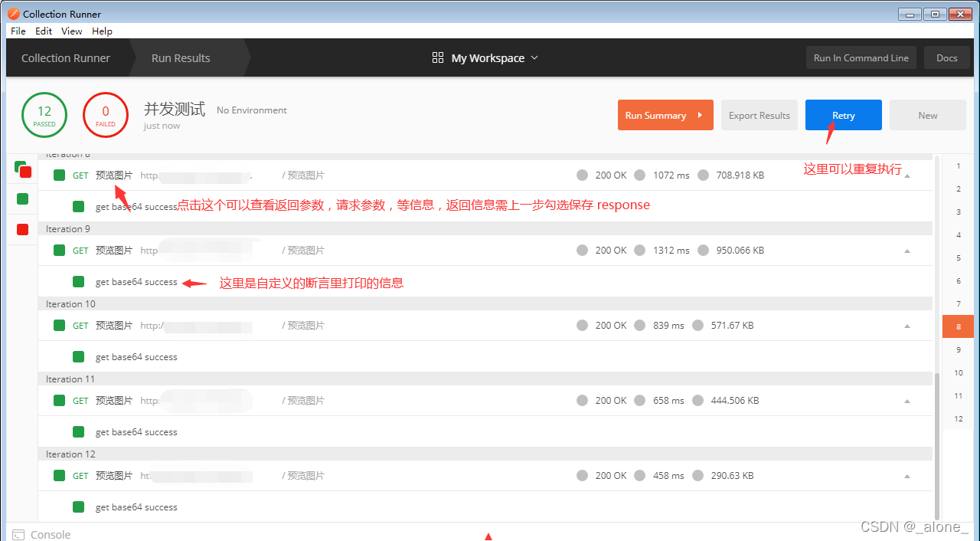Jump to iteration 2 in sidebar
Image resolution: width=980 pixels, height=541 pixels.
(x=958, y=189)
